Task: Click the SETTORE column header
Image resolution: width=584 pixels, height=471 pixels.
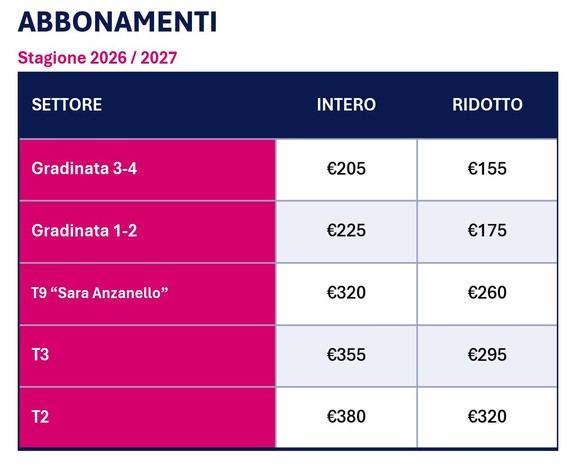Action: tap(67, 105)
